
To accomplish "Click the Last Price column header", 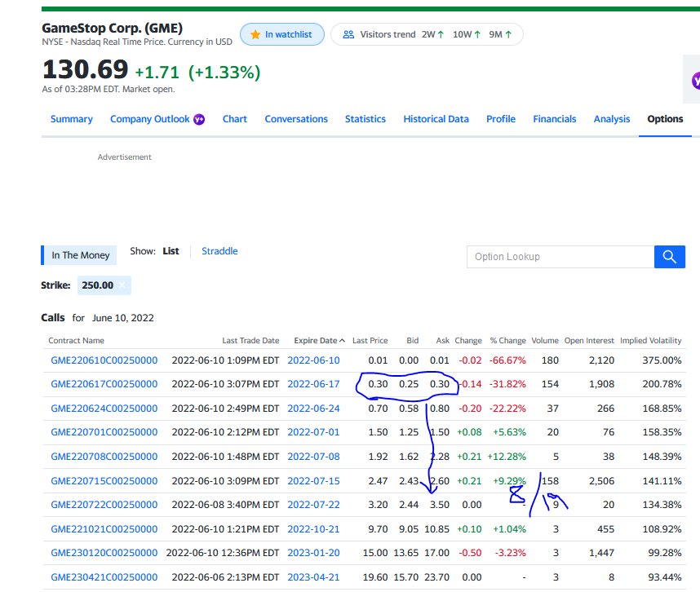I will point(370,340).
